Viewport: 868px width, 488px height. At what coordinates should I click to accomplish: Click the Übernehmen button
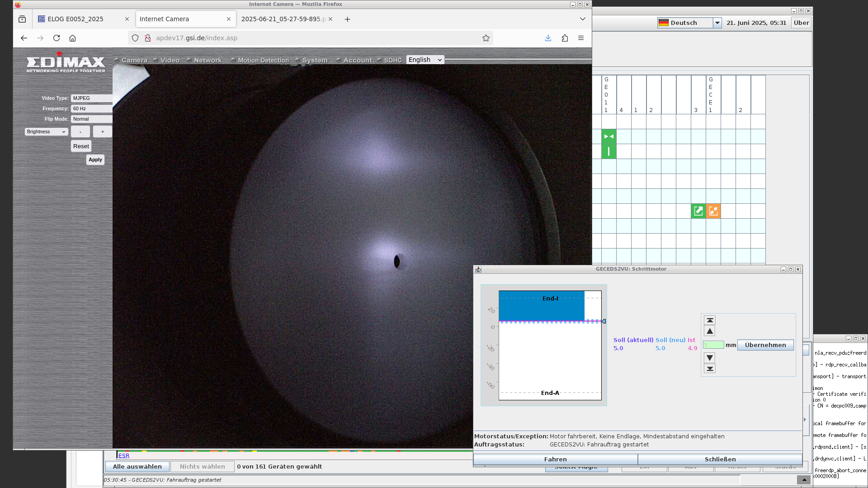[x=765, y=345]
